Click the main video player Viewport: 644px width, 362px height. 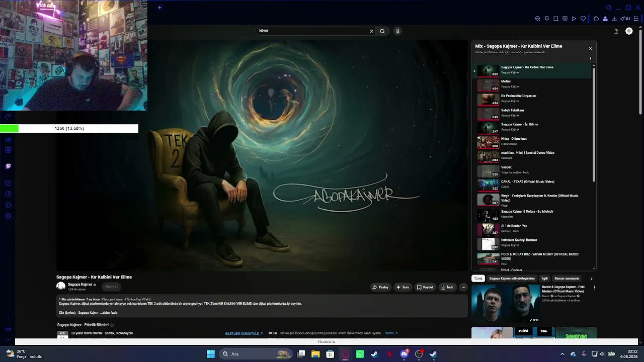(262, 155)
